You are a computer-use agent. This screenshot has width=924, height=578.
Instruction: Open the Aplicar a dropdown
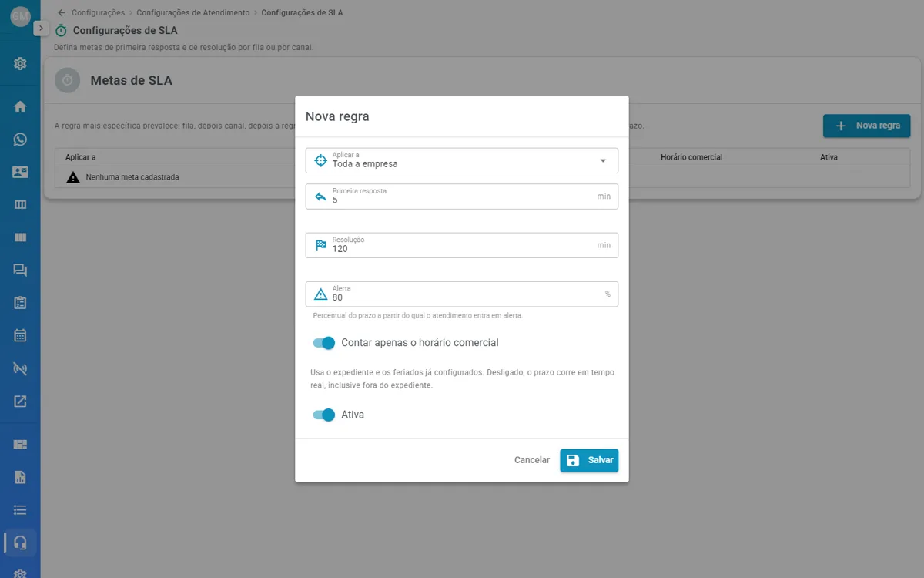pos(462,160)
